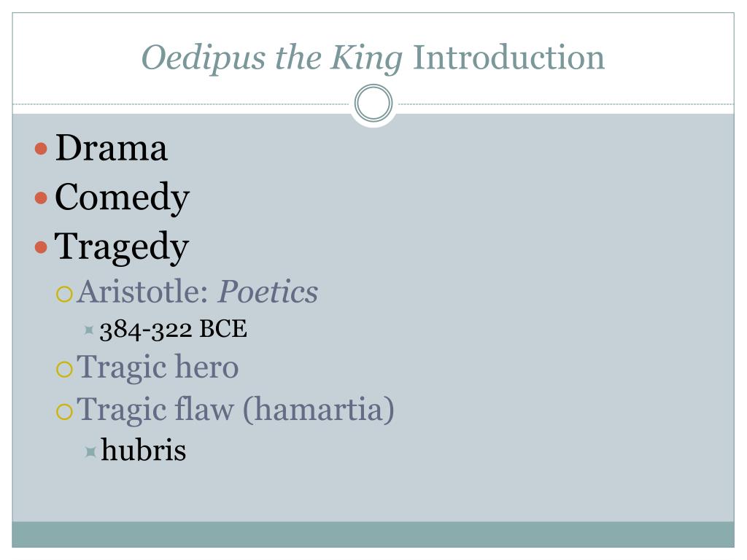Click the hubris sub-item text
Viewport: 747px width, 560px height.
144,450
